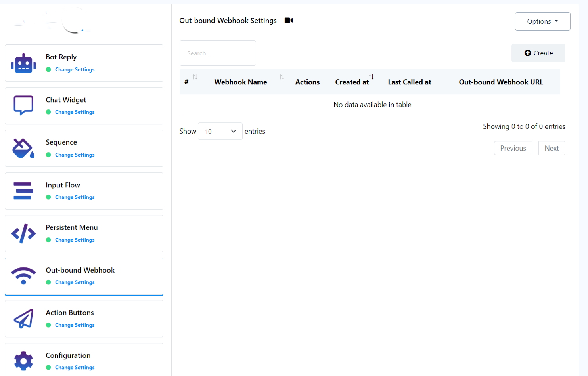Screen dimensions: 588x376
Task: Create a new out-bound webhook
Action: click(538, 53)
